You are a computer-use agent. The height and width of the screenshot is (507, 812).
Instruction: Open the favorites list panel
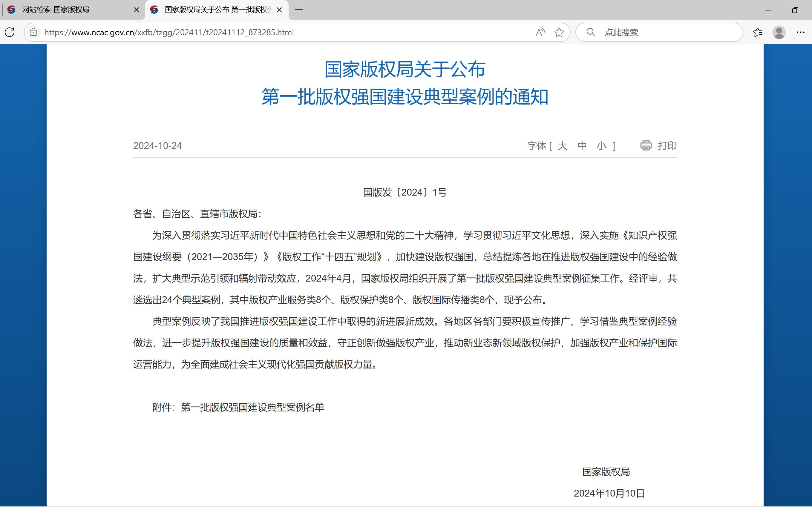click(x=757, y=32)
